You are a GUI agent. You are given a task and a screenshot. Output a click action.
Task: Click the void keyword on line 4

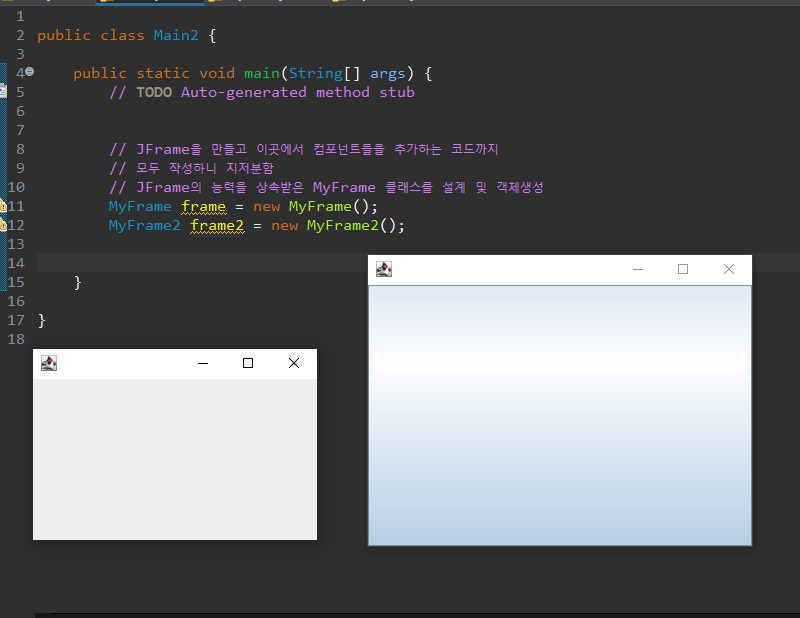[x=217, y=73]
